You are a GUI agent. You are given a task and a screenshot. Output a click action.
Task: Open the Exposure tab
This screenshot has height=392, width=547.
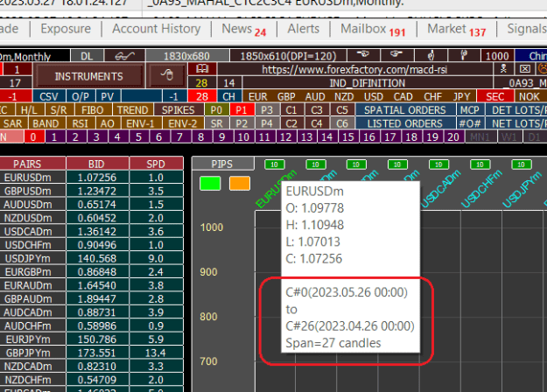click(66, 29)
